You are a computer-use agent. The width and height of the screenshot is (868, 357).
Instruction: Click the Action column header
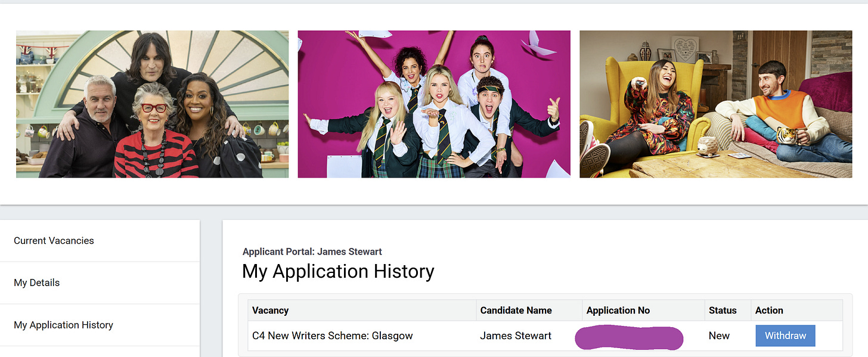tap(796, 311)
